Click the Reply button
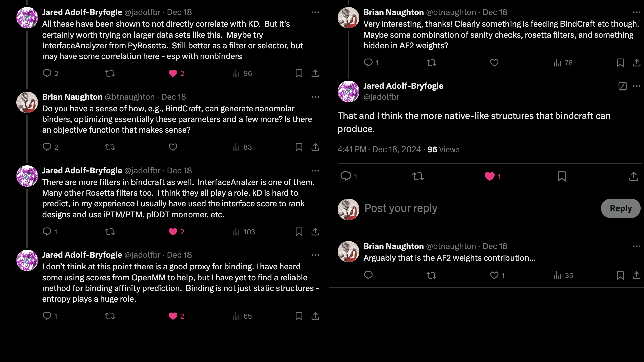 [x=621, y=208]
